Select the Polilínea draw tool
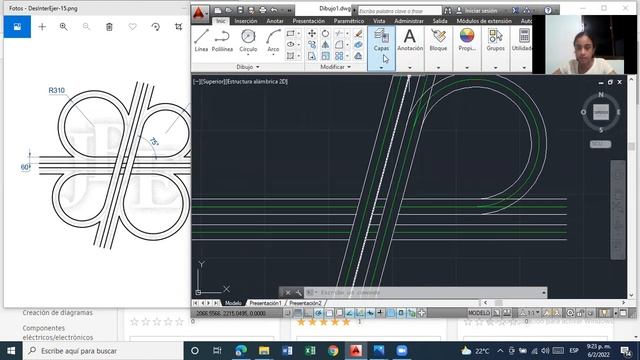Image resolution: width=640 pixels, height=360 pixels. tap(222, 41)
